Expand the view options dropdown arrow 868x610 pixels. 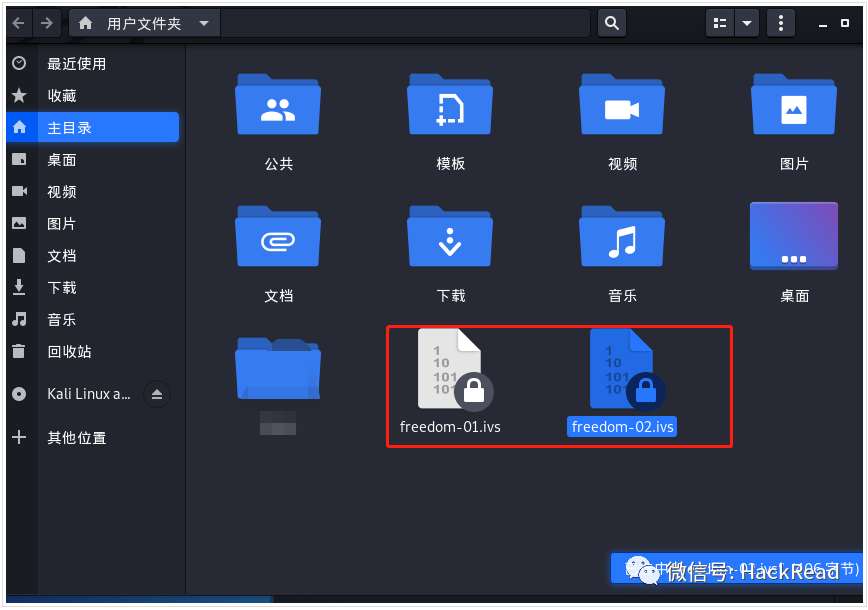pos(747,23)
